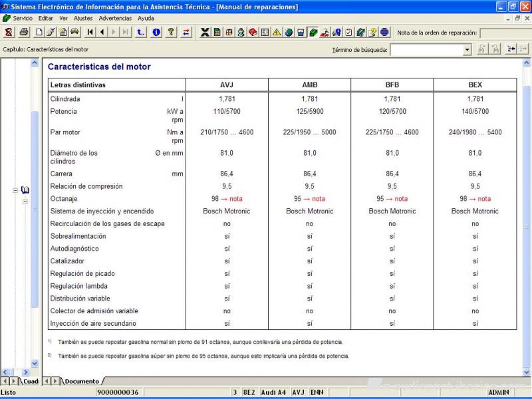This screenshot has width=532, height=399.
Task: Click the green calculator toolbar icon
Action: tap(217, 32)
